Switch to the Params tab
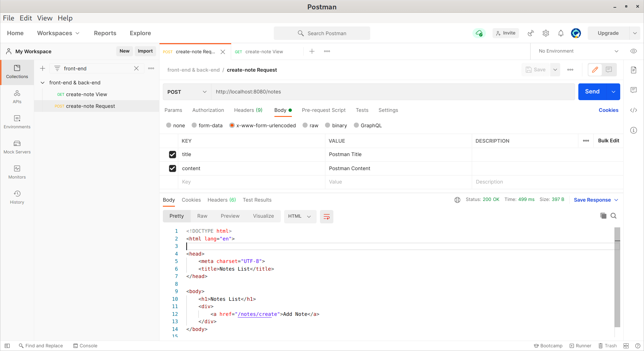Viewport: 644px width, 351px height. pos(173,110)
